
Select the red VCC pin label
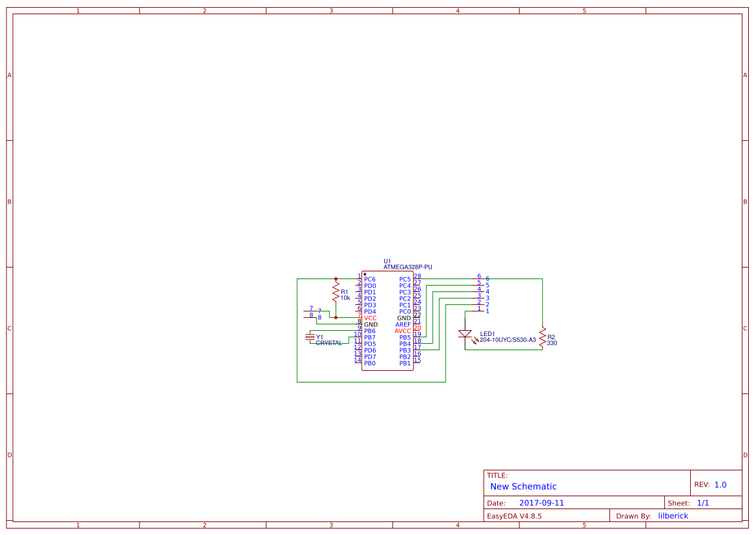pyautogui.click(x=371, y=318)
